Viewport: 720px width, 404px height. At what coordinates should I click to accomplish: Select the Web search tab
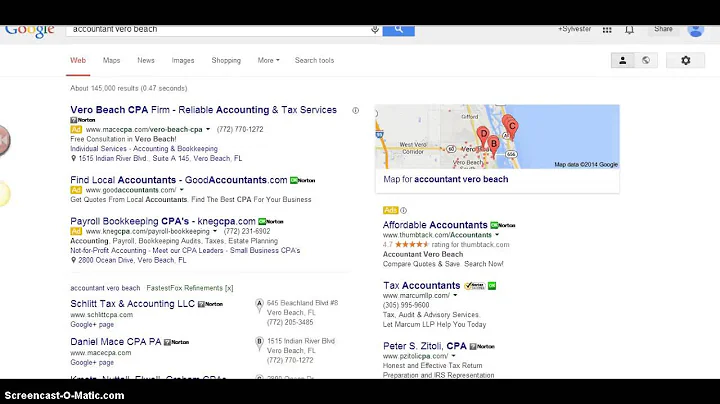(78, 60)
